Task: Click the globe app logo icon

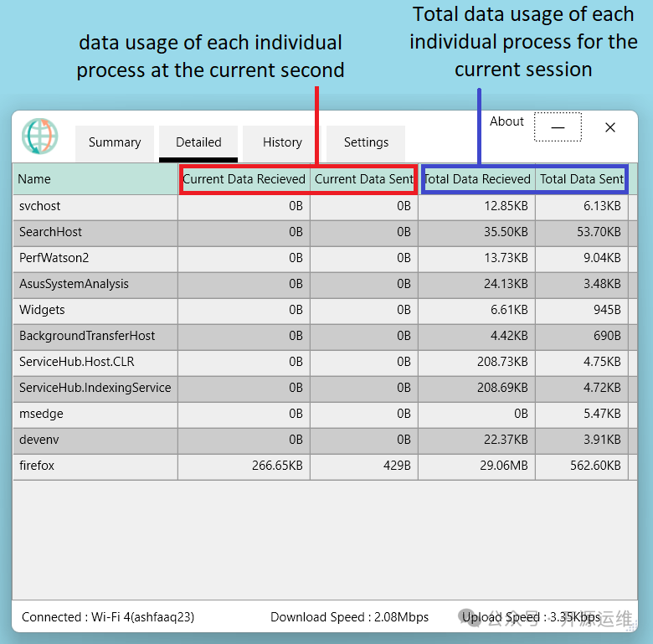Action: click(40, 136)
